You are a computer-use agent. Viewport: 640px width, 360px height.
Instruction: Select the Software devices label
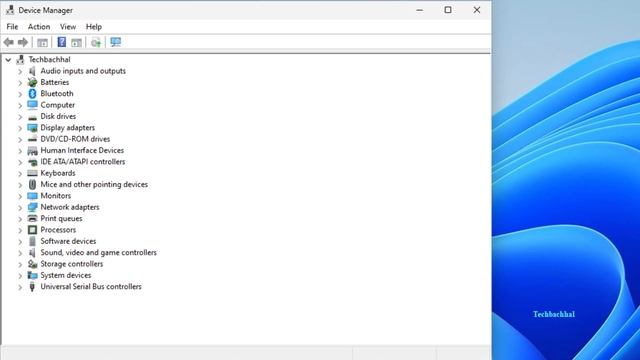[68, 241]
